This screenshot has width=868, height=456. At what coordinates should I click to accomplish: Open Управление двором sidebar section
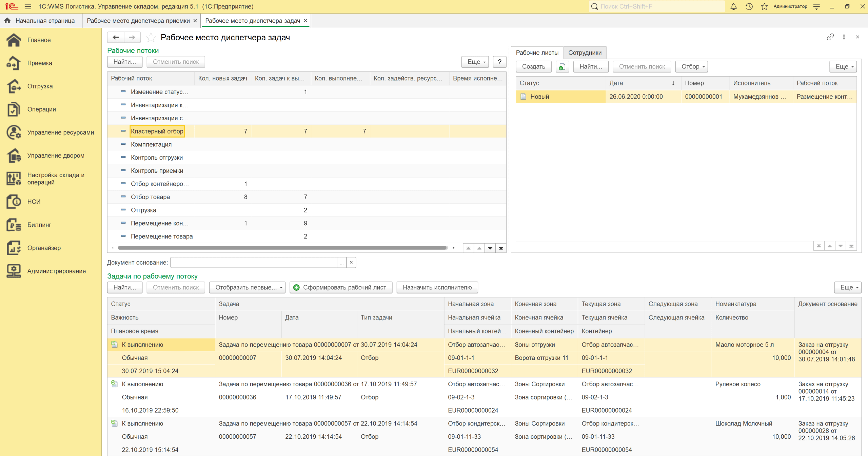(x=56, y=156)
